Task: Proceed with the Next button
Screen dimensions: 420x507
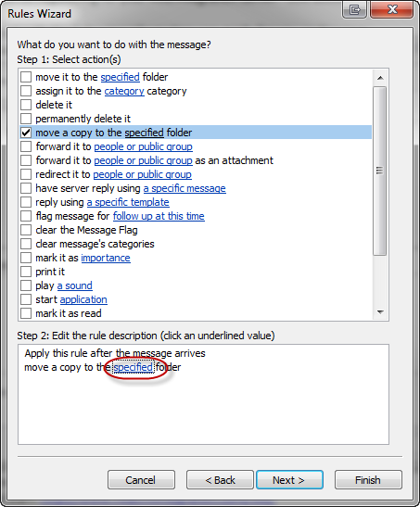Action: [289, 480]
